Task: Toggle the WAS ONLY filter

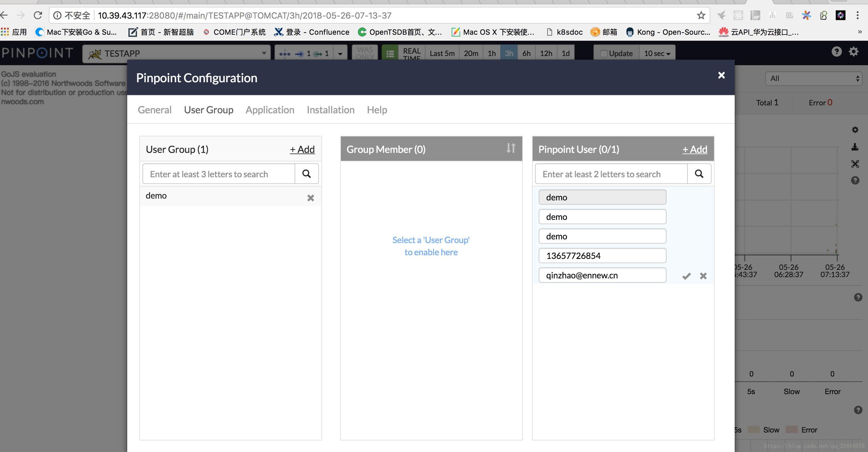Action: tap(365, 53)
